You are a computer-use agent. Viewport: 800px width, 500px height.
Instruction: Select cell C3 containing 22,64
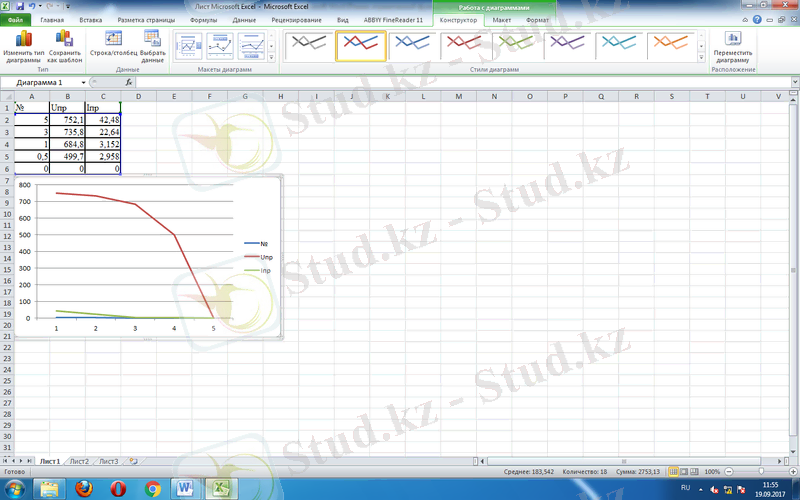click(x=103, y=132)
